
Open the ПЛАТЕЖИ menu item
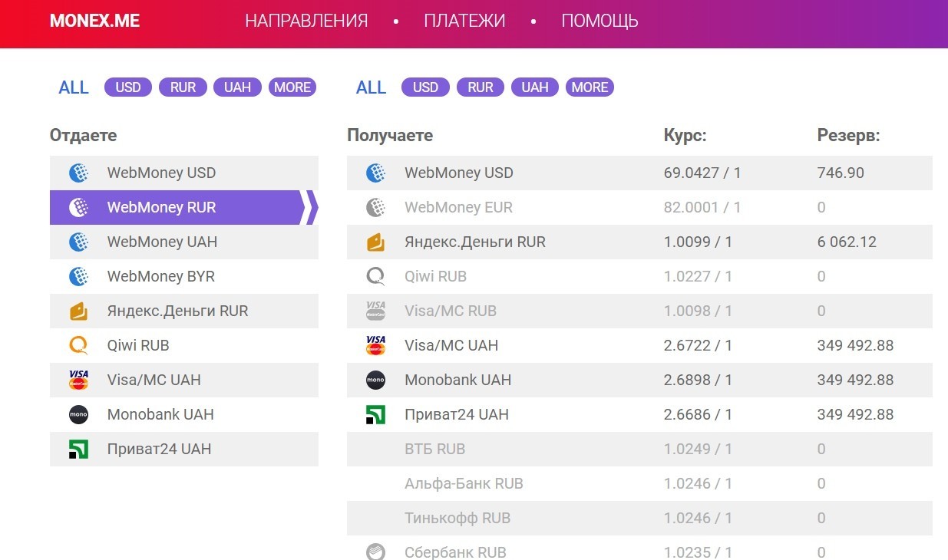click(464, 21)
